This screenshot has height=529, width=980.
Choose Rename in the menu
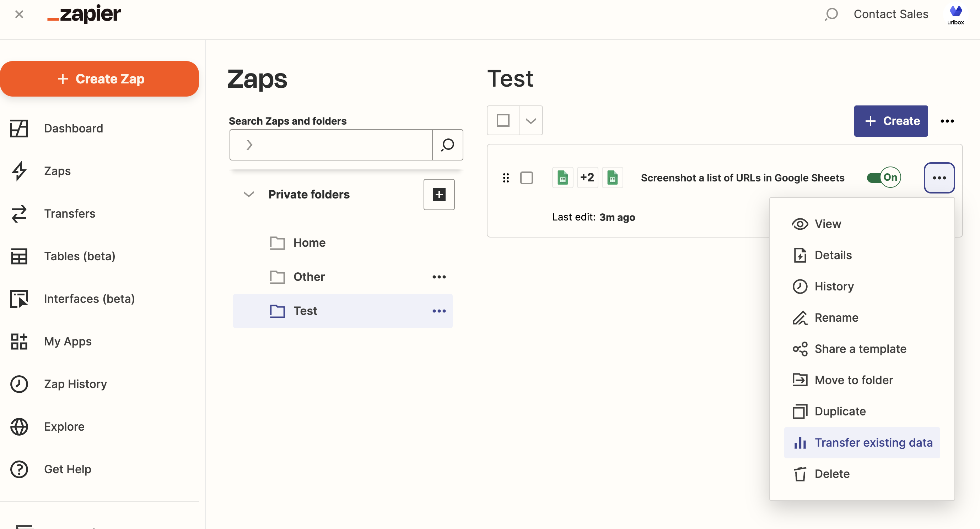[x=862, y=317]
